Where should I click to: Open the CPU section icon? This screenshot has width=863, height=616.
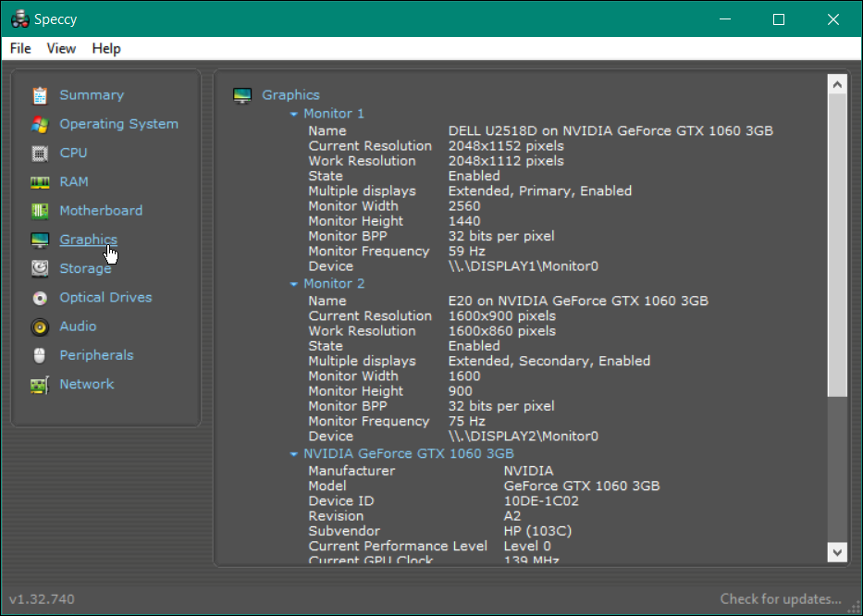click(39, 152)
